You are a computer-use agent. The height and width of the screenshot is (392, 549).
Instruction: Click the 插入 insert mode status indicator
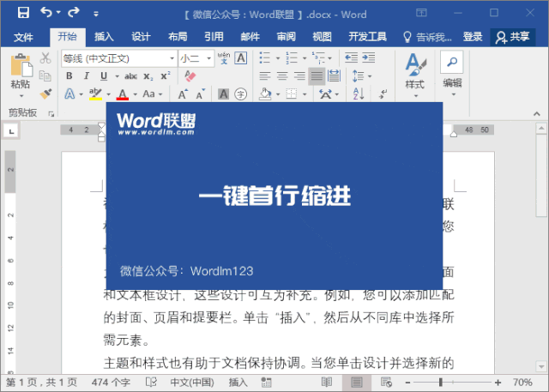pos(238,383)
